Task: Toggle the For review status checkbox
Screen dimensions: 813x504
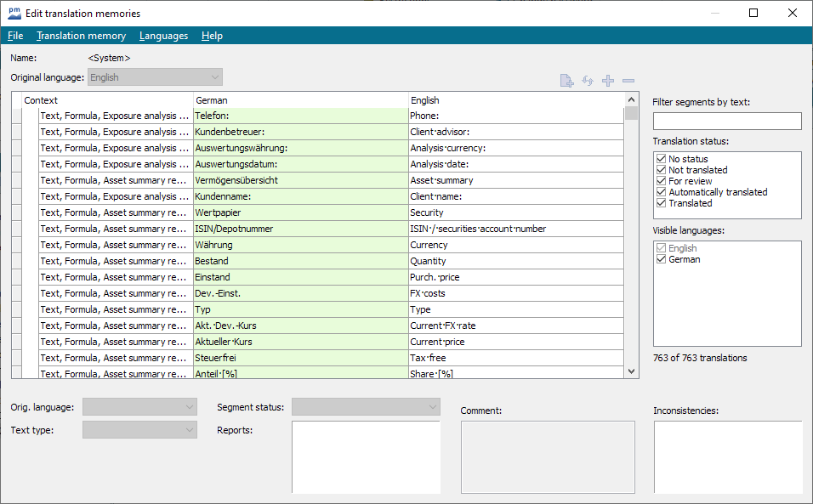Action: pos(662,181)
